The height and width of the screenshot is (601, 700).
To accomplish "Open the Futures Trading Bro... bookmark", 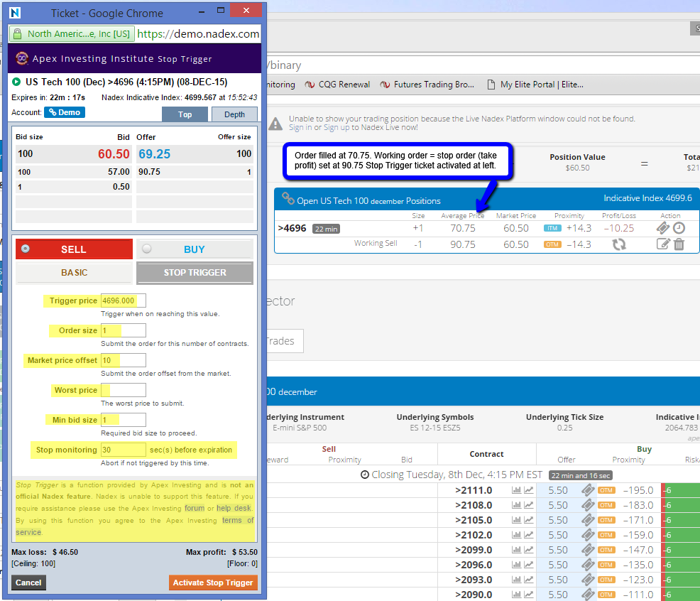I will click(427, 85).
